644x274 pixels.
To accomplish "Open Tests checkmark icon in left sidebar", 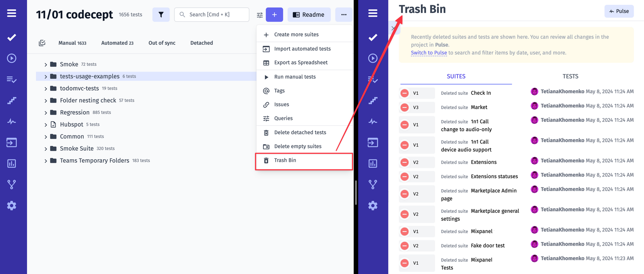I will click(12, 37).
